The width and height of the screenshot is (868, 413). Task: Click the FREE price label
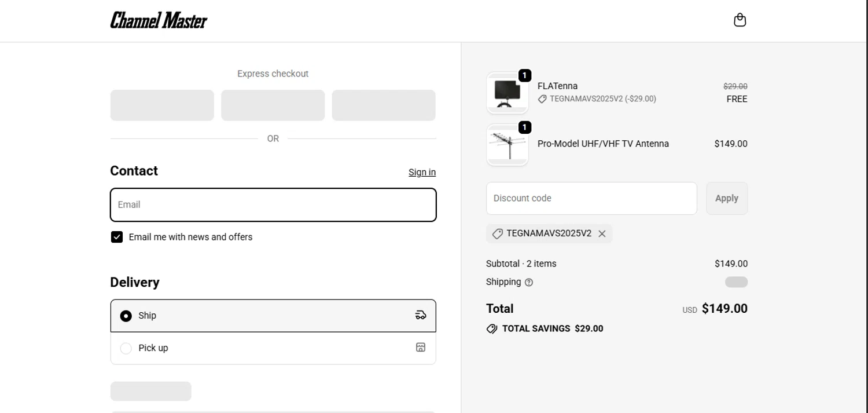(x=737, y=99)
